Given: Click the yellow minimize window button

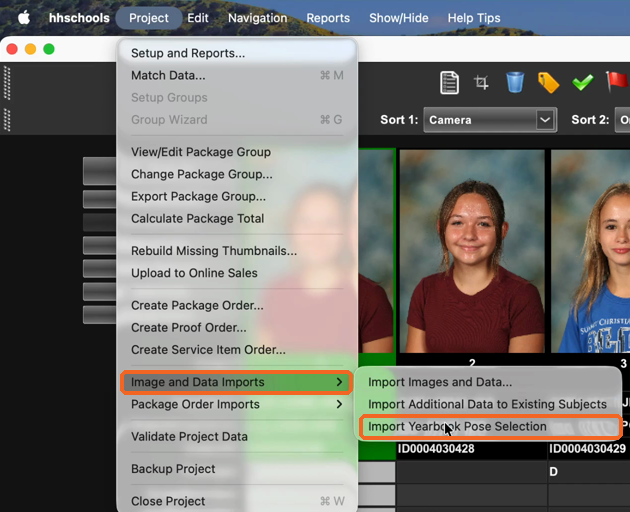Looking at the screenshot, I should [x=31, y=49].
